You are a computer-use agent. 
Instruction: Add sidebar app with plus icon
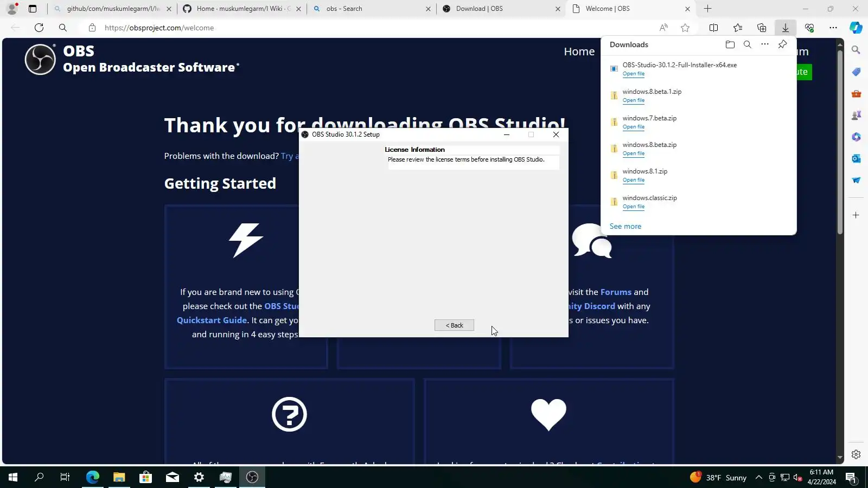(x=856, y=215)
